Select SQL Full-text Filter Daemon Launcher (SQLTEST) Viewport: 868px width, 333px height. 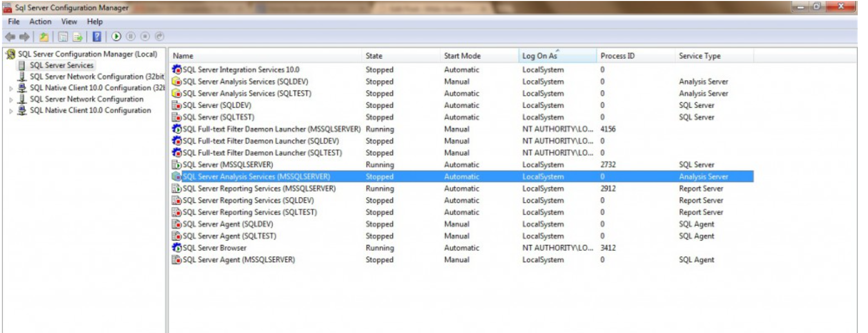pos(262,153)
